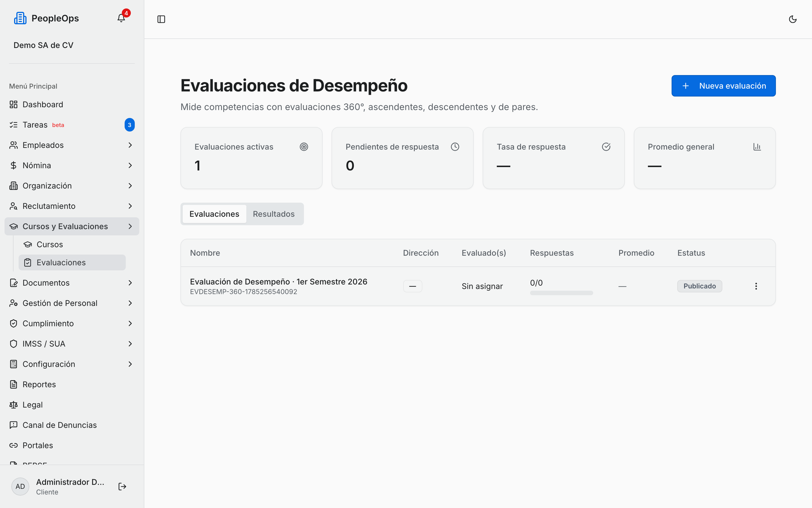This screenshot has width=812, height=508.
Task: Click the Portales link icon
Action: (x=14, y=445)
